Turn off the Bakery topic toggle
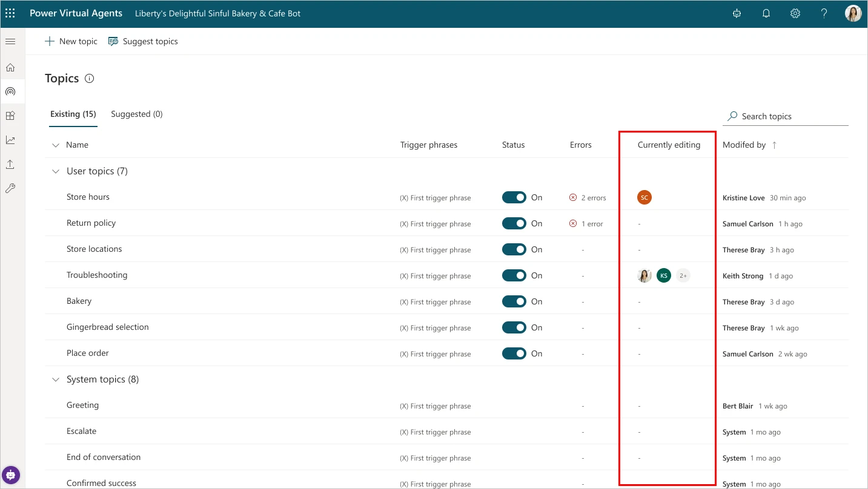Screen dimensions: 868x489 [x=514, y=301]
